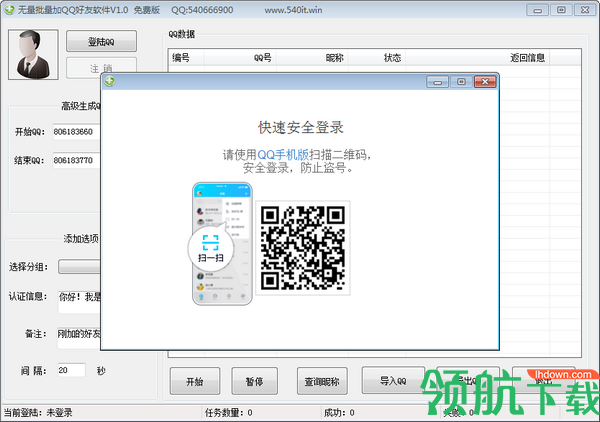The image size is (600, 422).
Task: Click the green plus app icon in main title bar
Action: (9, 10)
